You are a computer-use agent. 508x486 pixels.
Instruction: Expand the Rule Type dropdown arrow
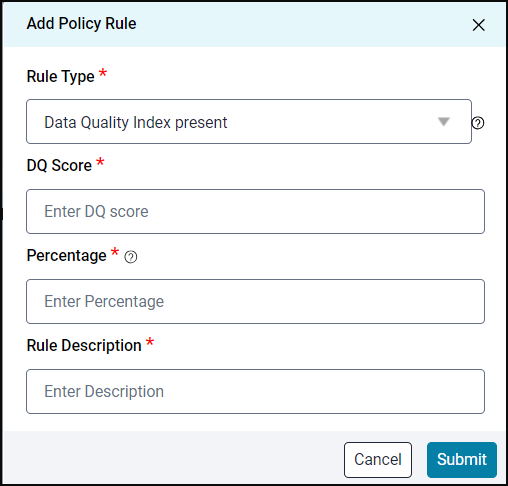(444, 121)
